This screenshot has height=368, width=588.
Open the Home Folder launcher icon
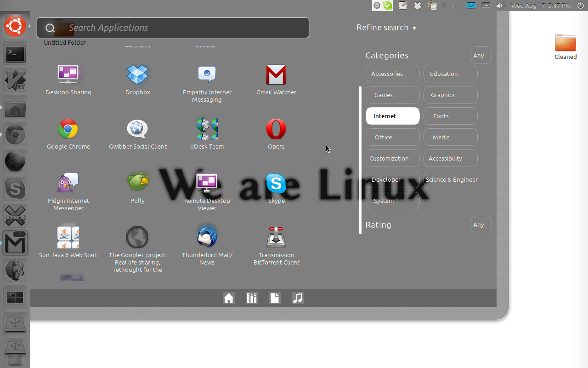(15, 108)
